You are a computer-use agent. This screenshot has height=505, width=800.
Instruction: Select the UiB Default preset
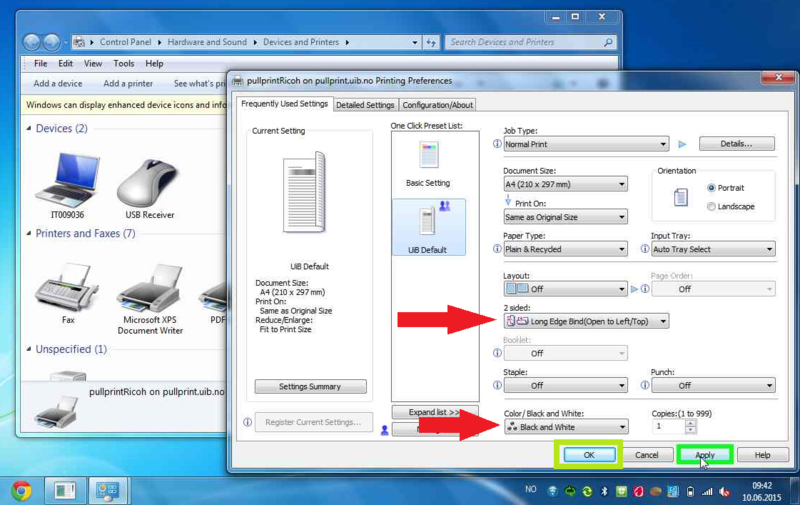pyautogui.click(x=428, y=227)
